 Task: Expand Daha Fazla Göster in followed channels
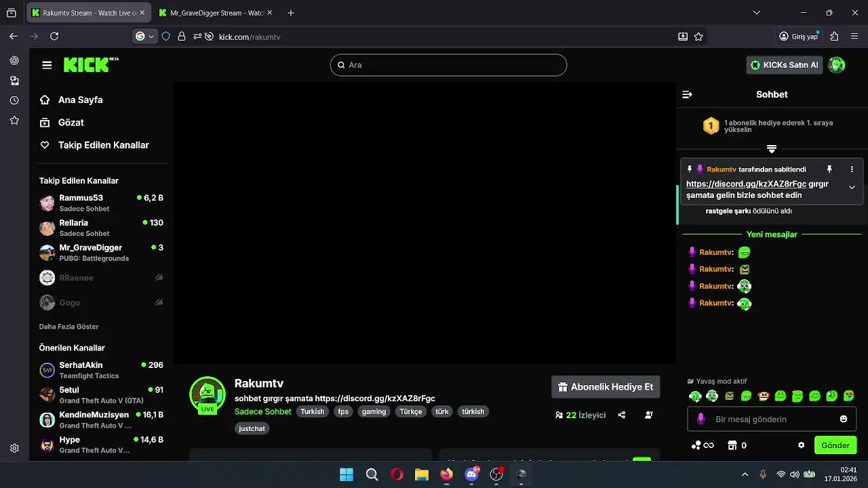(68, 327)
